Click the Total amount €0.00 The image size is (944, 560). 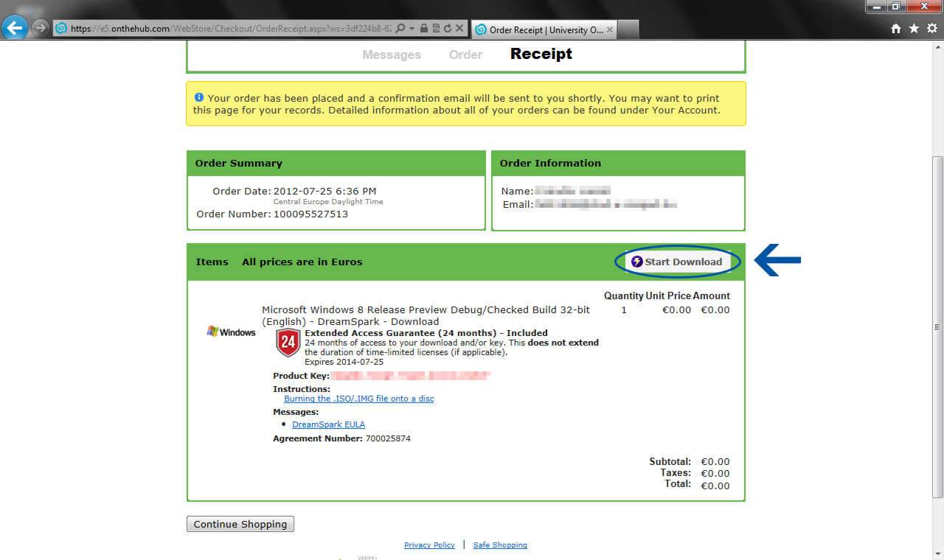715,486
